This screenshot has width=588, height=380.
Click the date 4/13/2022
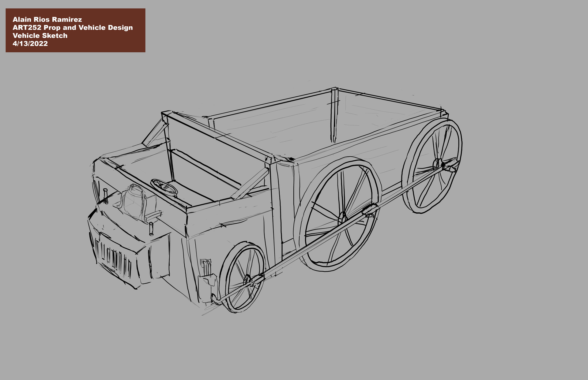pyautogui.click(x=30, y=43)
